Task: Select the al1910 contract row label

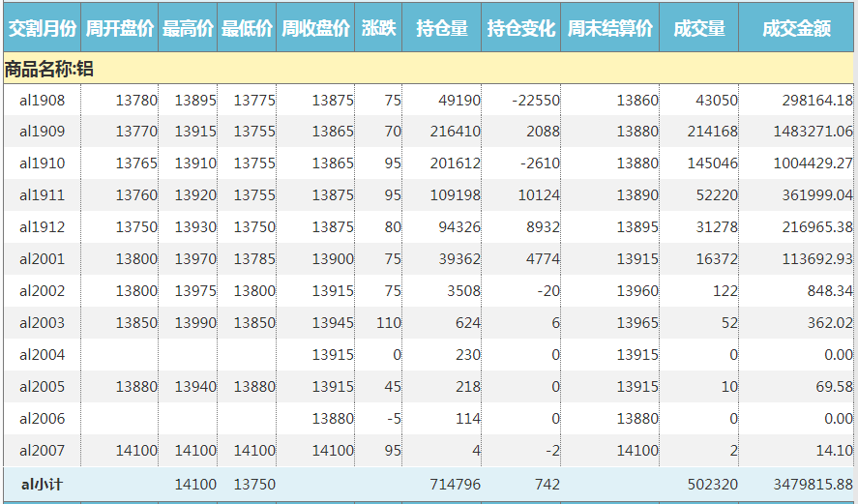Action: tap(43, 163)
